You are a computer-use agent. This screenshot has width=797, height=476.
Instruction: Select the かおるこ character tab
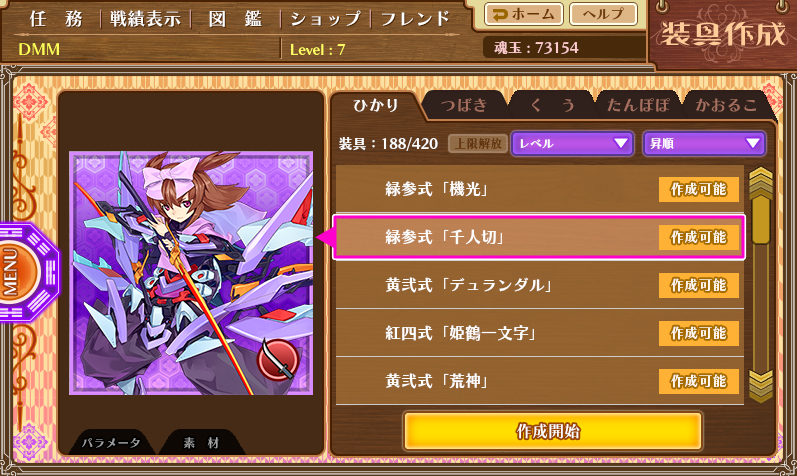726,105
